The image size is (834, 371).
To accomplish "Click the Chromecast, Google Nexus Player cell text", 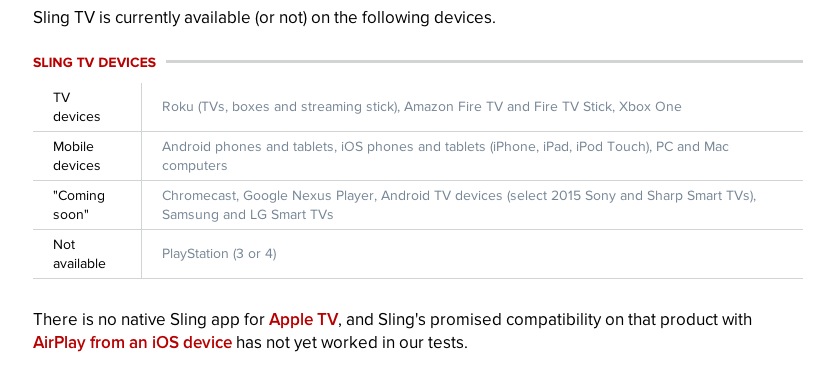I will [x=459, y=205].
